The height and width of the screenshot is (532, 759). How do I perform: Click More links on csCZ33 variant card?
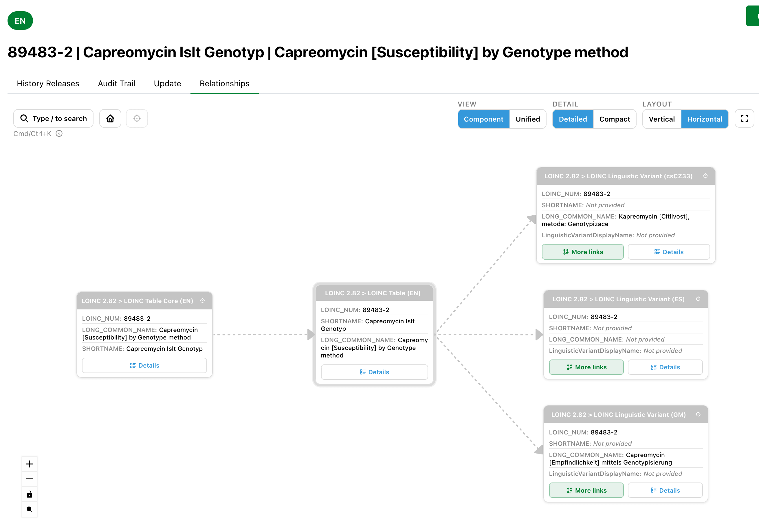(582, 252)
